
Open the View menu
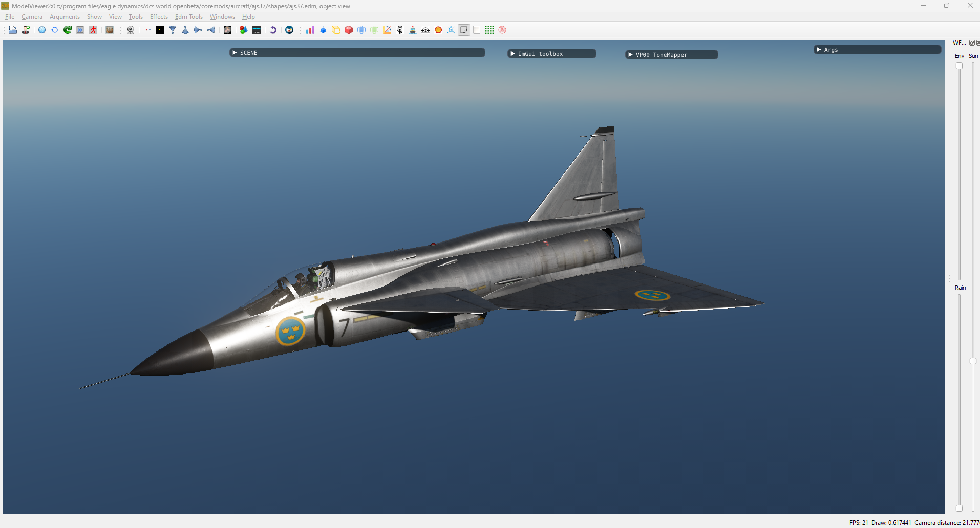[115, 17]
